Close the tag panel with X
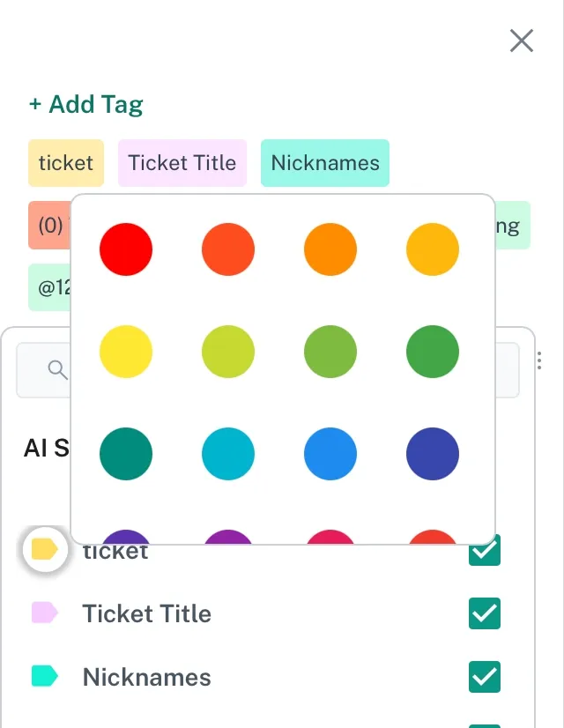The height and width of the screenshot is (728, 564). click(522, 41)
